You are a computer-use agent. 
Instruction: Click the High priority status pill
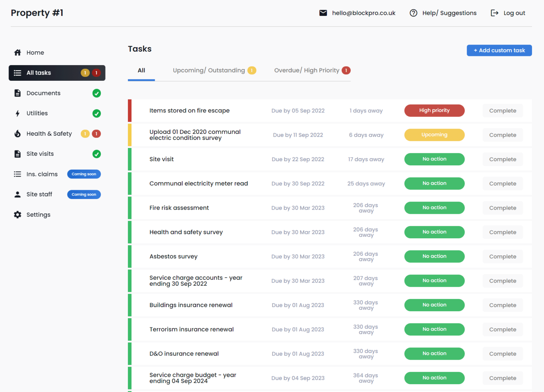coord(434,110)
